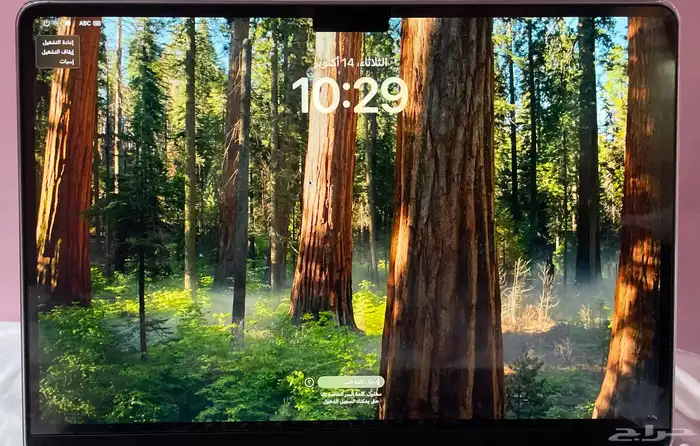Click the hour digits 10 of the clock
Image resolution: width=700 pixels, height=446 pixels.
pos(315,96)
